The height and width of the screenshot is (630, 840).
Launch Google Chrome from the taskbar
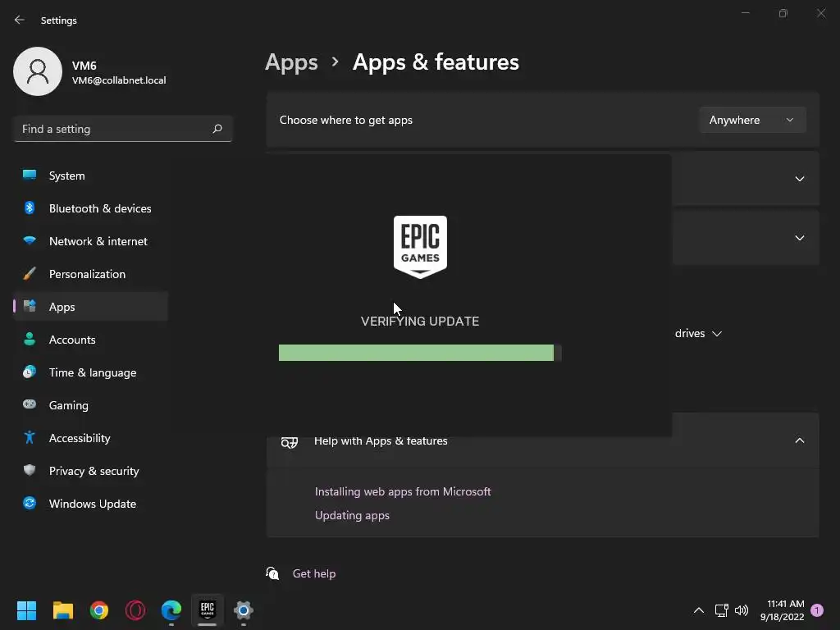pyautogui.click(x=99, y=610)
